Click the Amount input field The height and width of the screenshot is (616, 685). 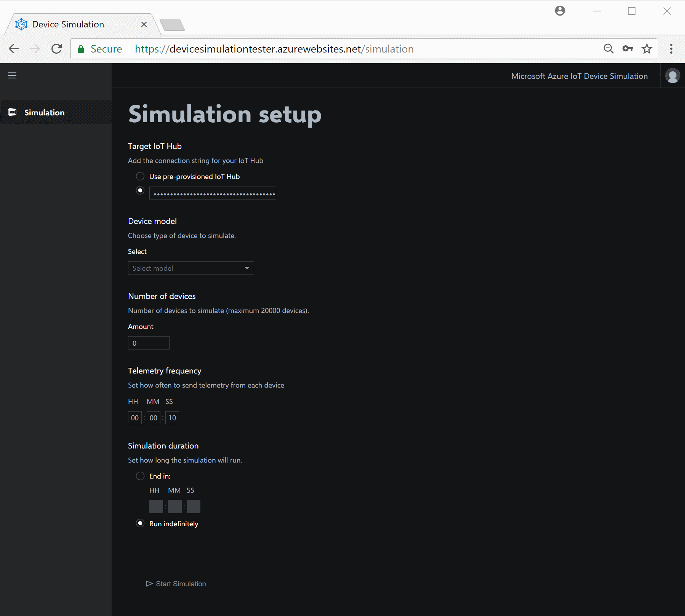point(148,343)
